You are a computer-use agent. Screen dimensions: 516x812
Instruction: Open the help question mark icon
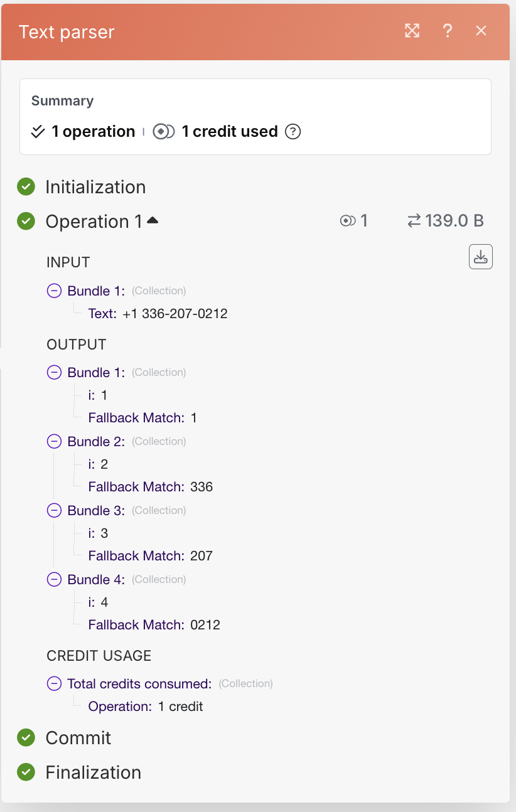click(447, 31)
